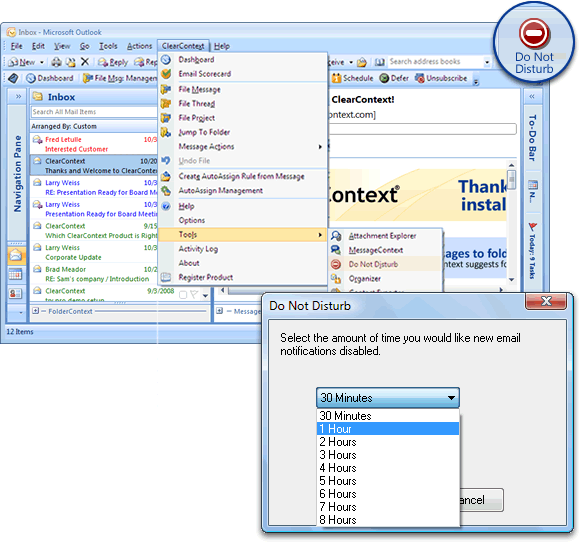Choose Create AutoAssign Rule from Message
The image size is (580, 542).
pos(243,176)
